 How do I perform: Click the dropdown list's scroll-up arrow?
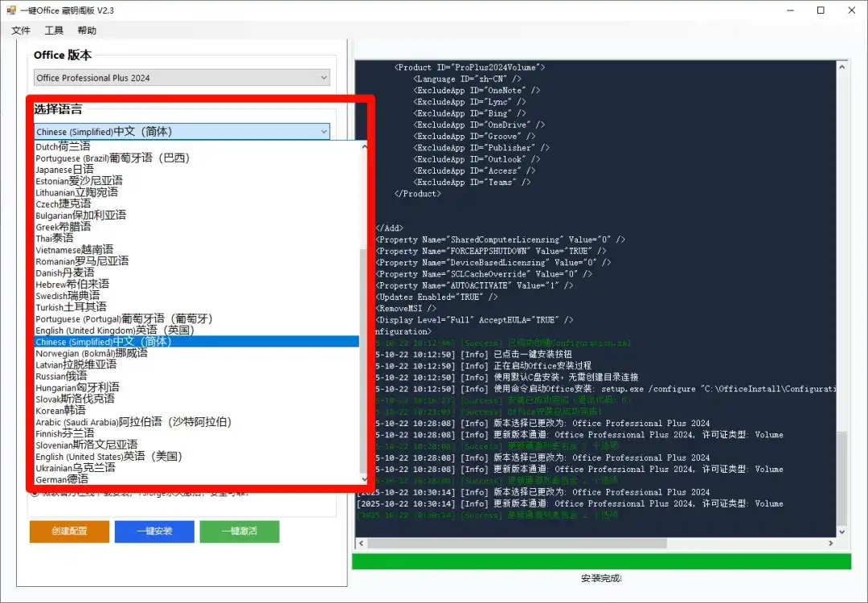pyautogui.click(x=362, y=147)
